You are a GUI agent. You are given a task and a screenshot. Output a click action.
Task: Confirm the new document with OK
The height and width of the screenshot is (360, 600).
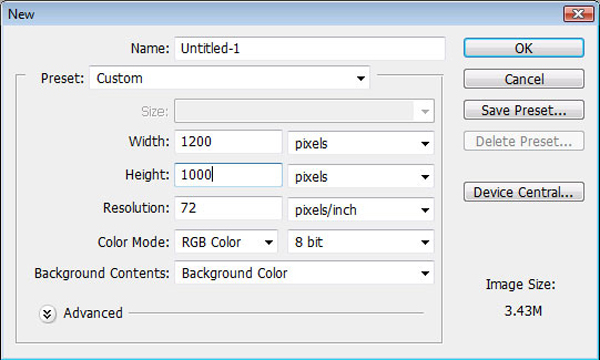point(523,48)
